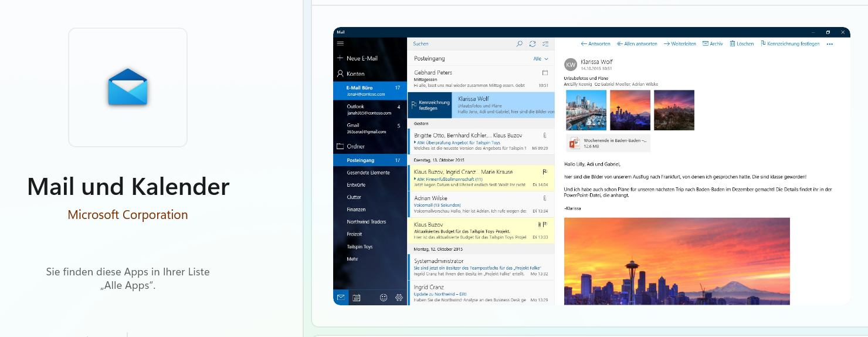Click the plus icon for Neue E-Mail

pyautogui.click(x=340, y=58)
